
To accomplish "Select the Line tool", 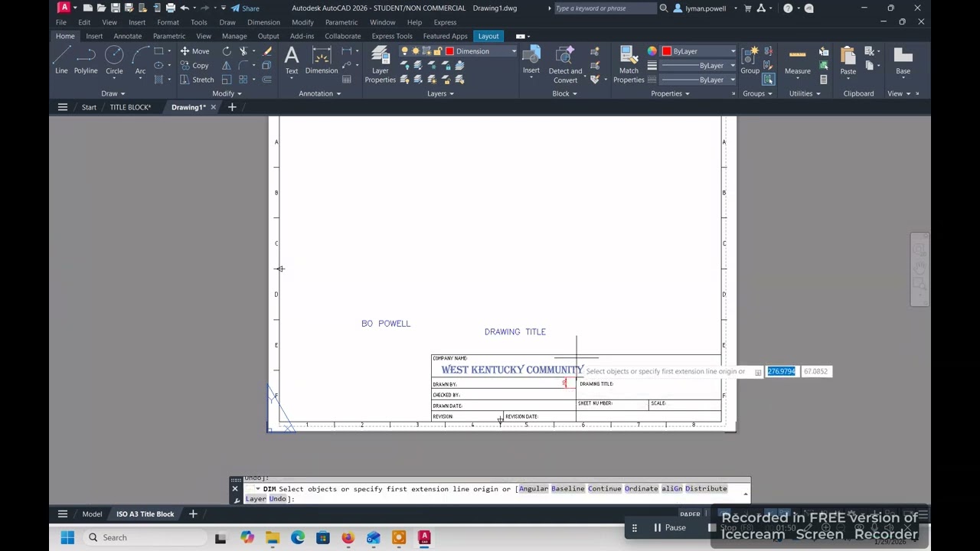I will (x=61, y=60).
